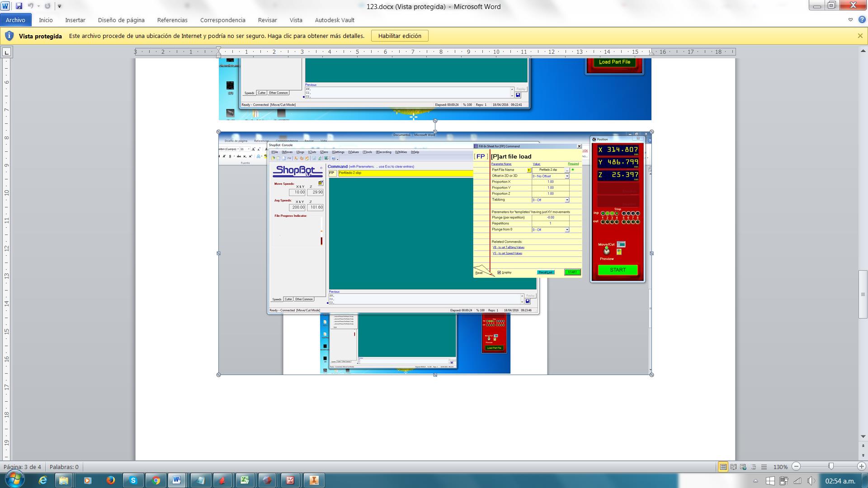The width and height of the screenshot is (868, 488).
Task: Open the Autodesk Vault ribbon tab
Action: click(335, 20)
